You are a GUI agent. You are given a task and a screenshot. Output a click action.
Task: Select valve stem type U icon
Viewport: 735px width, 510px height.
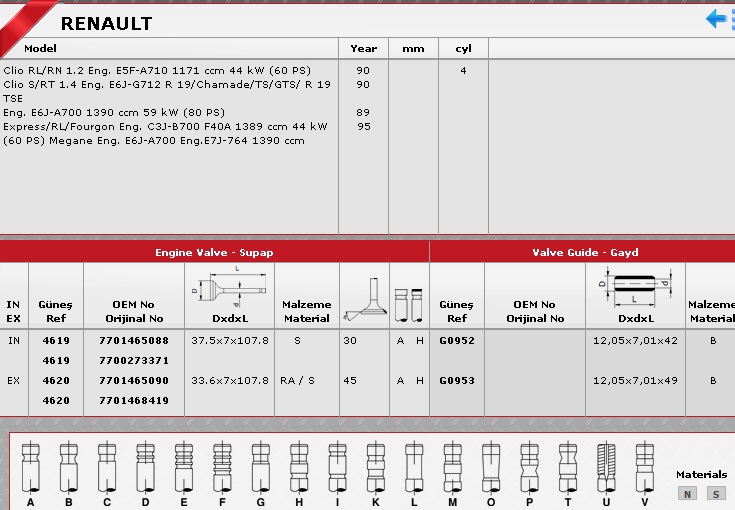point(605,463)
